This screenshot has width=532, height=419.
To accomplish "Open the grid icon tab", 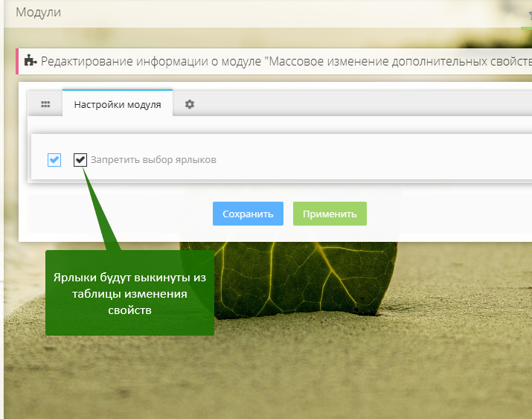I will [x=45, y=105].
